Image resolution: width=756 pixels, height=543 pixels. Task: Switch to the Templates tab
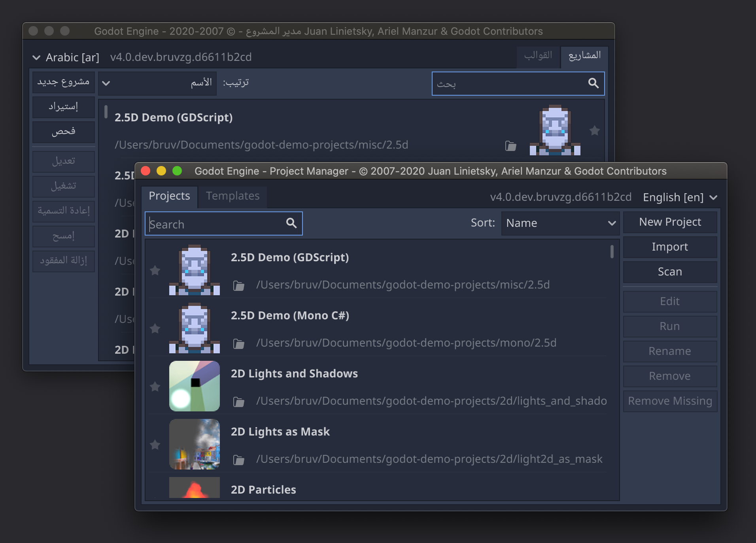pyautogui.click(x=232, y=196)
